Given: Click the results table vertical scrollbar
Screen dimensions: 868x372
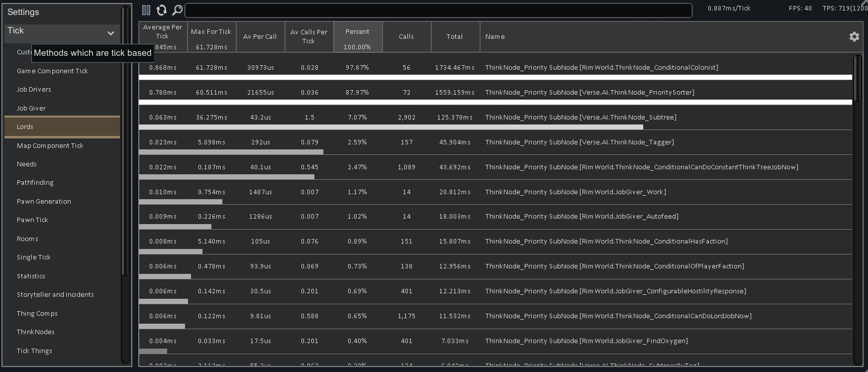Looking at the screenshot, I should coord(857,78).
